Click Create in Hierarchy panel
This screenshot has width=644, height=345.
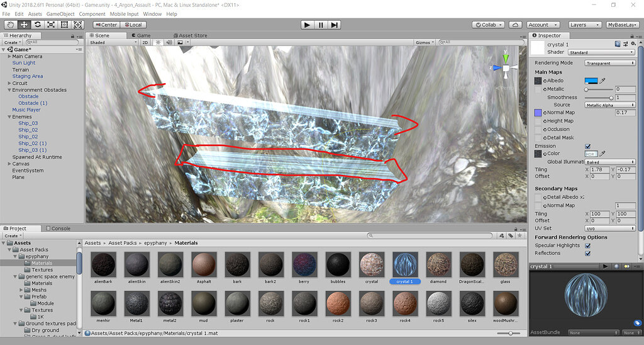(x=13, y=42)
